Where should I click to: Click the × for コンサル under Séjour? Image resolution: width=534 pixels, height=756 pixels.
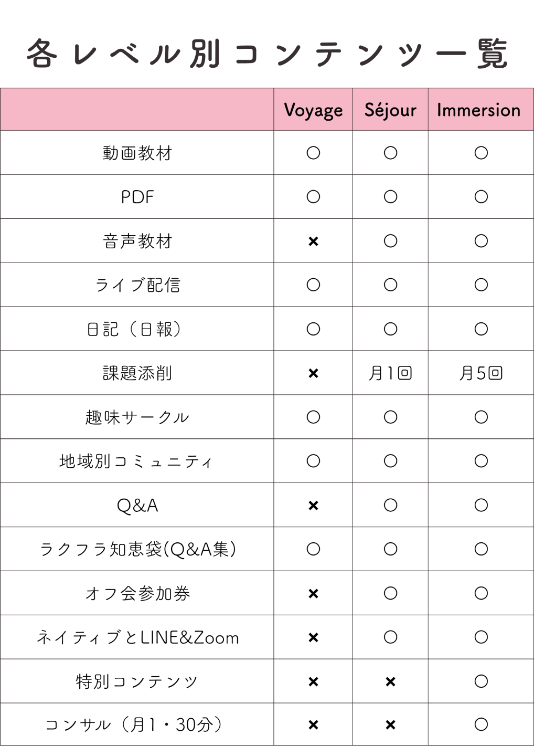pyautogui.click(x=390, y=725)
